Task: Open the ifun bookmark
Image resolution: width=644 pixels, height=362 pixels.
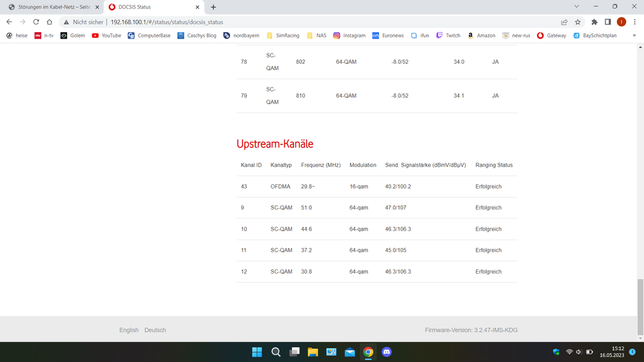Action: tap(420, 35)
